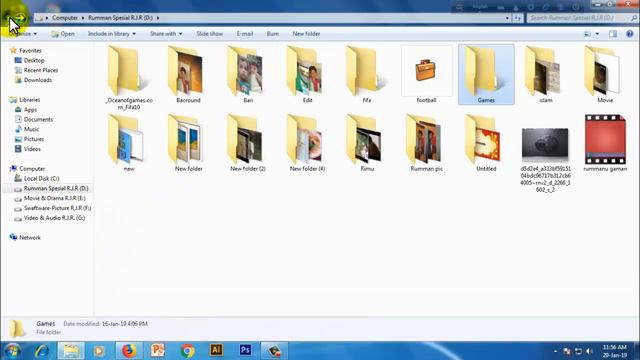Open the Documents library

click(38, 120)
